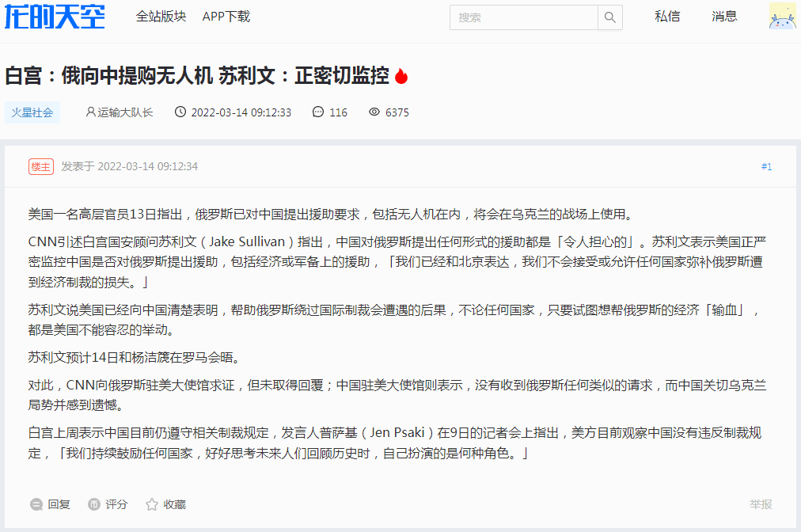This screenshot has width=801, height=532.
Task: Click the 收藏 favorite button
Action: pyautogui.click(x=165, y=504)
